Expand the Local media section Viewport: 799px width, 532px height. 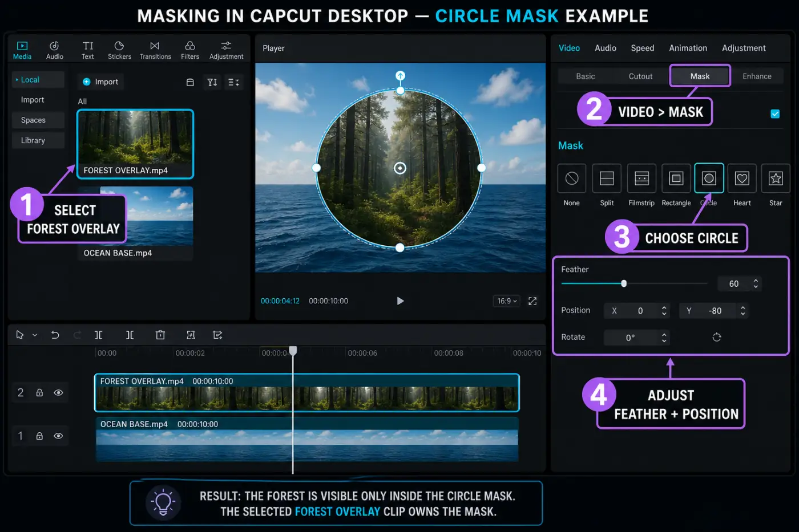38,80
